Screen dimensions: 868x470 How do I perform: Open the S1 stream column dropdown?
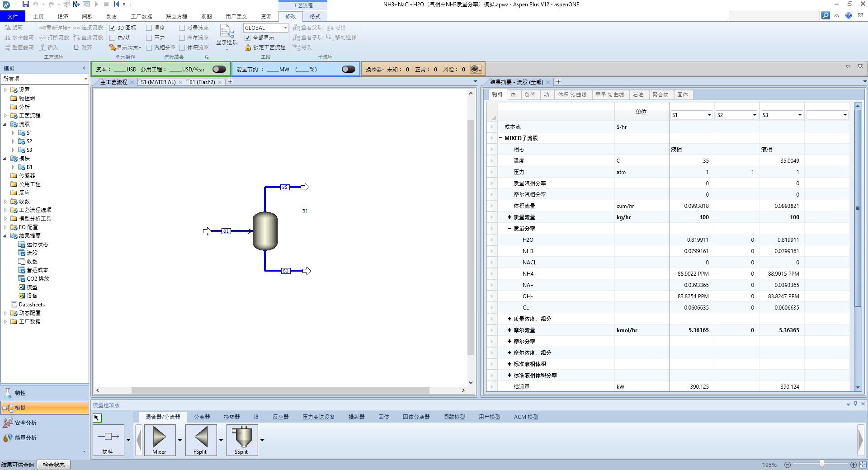pos(709,115)
